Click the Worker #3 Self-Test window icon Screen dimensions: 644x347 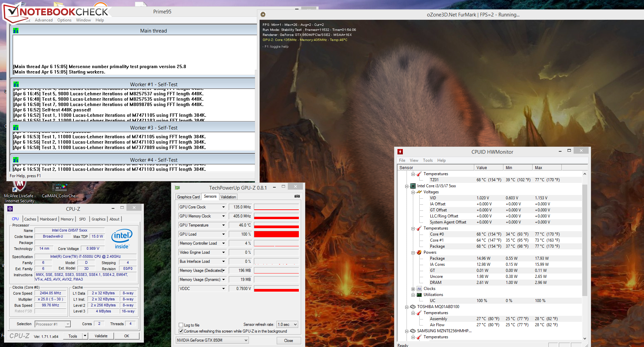[x=16, y=128]
